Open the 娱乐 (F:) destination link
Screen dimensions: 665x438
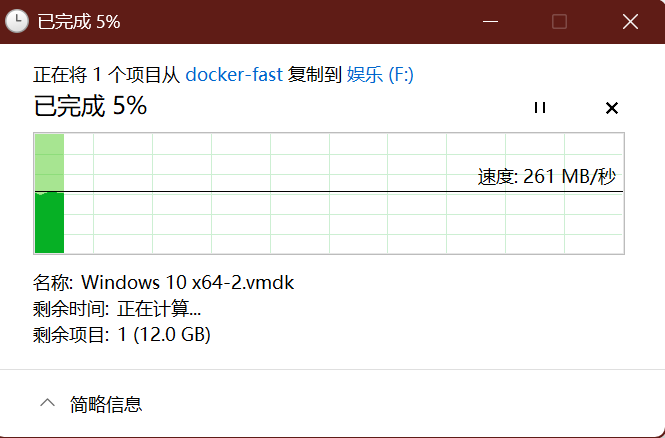pyautogui.click(x=380, y=74)
